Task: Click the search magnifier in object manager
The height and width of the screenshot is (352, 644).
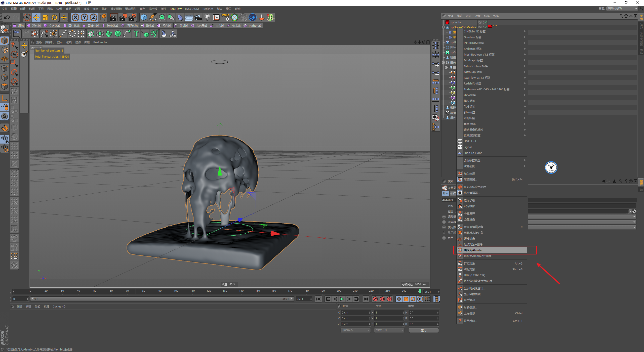Action: tap(621, 16)
